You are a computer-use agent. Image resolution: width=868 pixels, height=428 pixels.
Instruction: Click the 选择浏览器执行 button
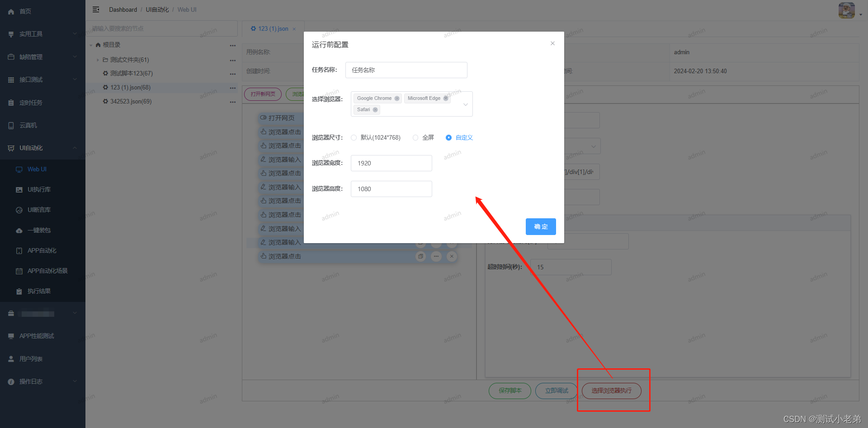[611, 390]
